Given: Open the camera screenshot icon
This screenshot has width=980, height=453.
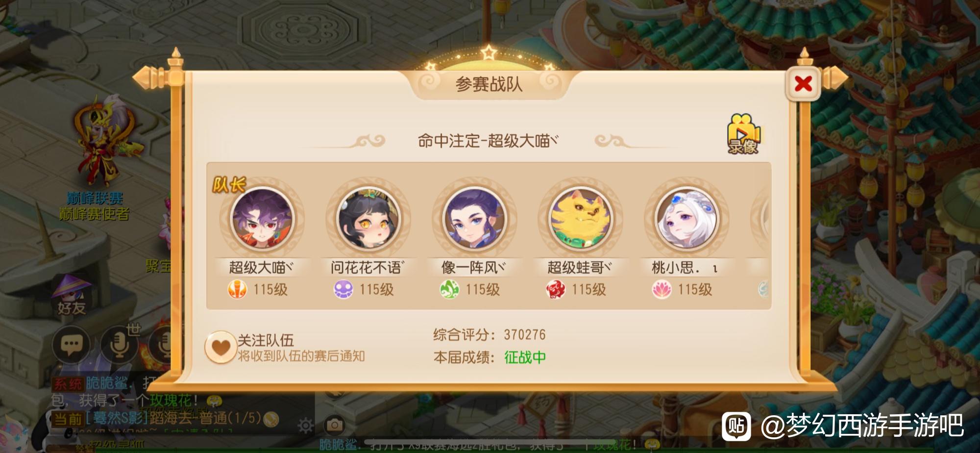Looking at the screenshot, I should 335,425.
